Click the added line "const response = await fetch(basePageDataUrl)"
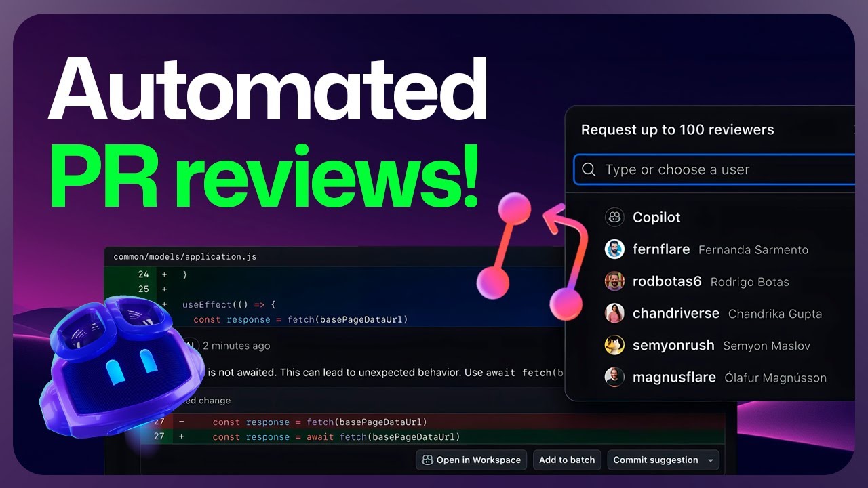Viewport: 868px width, 488px height. (x=336, y=436)
